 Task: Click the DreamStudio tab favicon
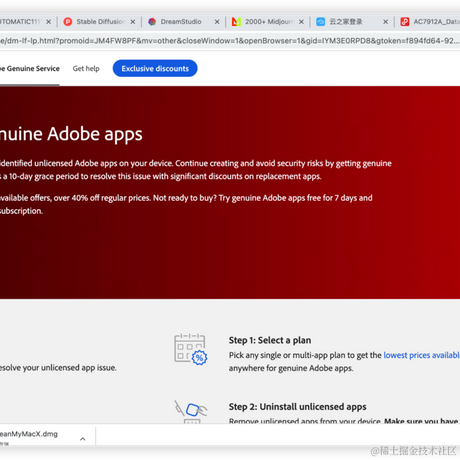[152, 22]
